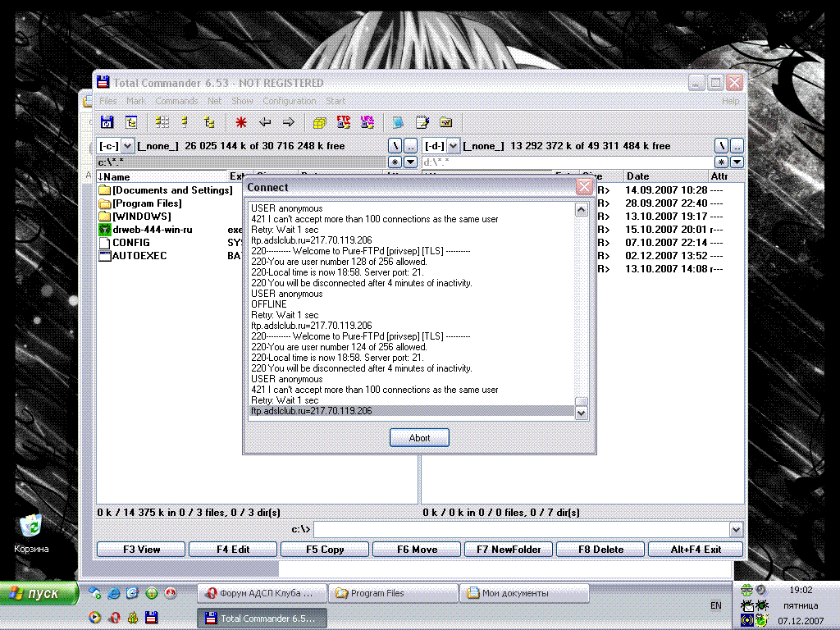The height and width of the screenshot is (630, 840).
Task: Click the command line input field
Action: (x=521, y=530)
